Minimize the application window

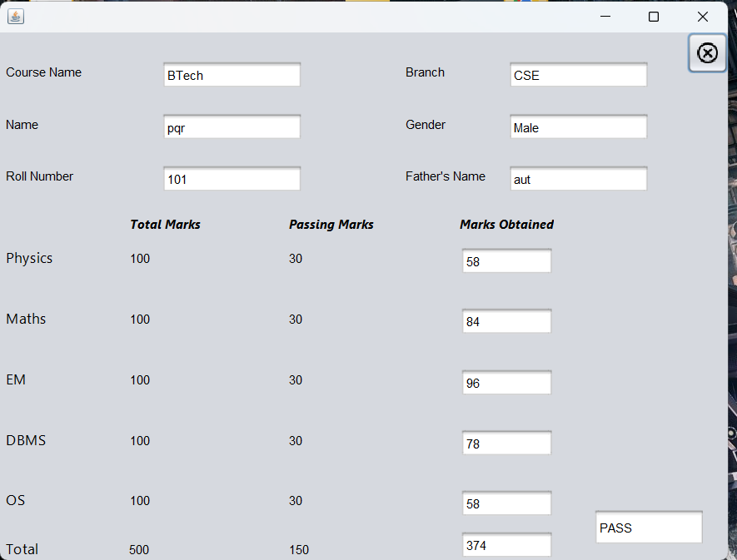pyautogui.click(x=605, y=16)
